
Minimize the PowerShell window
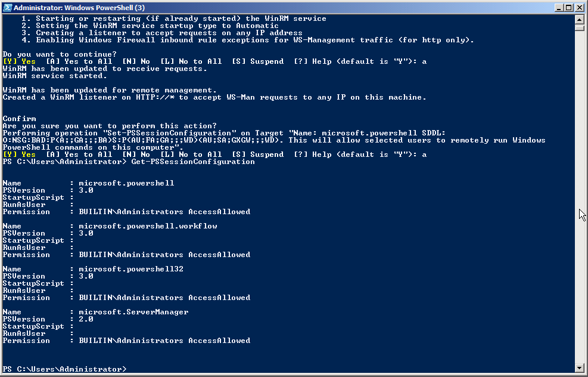[559, 7]
